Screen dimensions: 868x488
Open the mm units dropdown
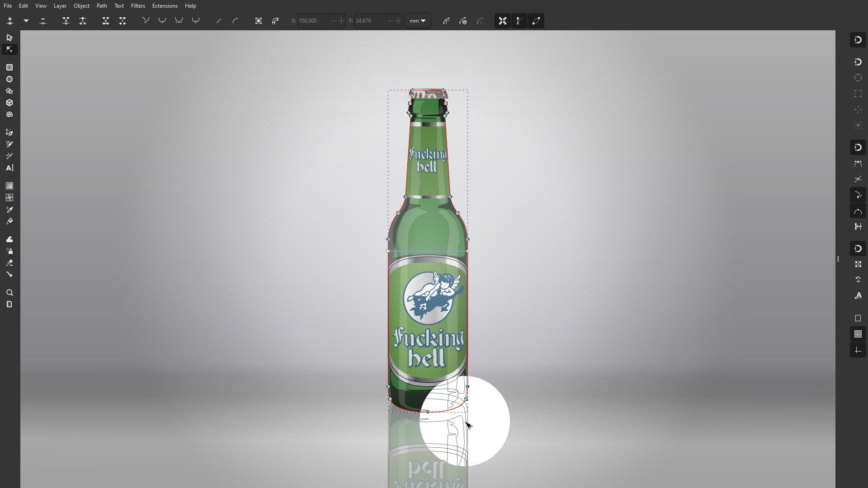(x=417, y=21)
